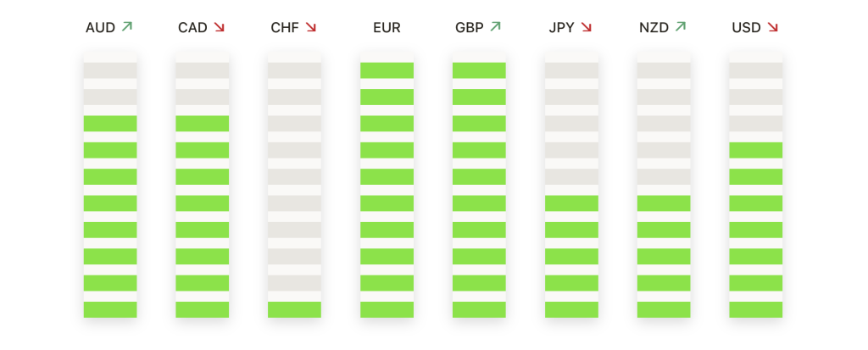Click the green up arrow beside NZD
The image size is (868, 350).
click(681, 26)
